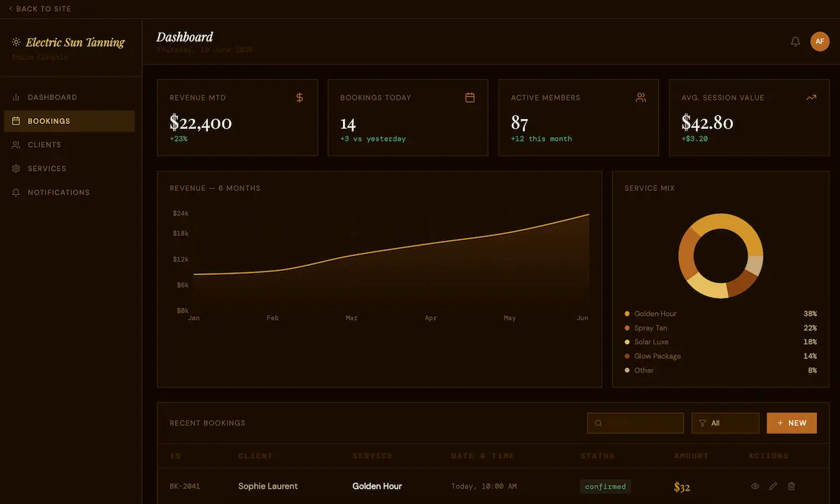Click the '+3 vs yesterday' text
Image resolution: width=840 pixels, height=504 pixels.
tap(373, 139)
